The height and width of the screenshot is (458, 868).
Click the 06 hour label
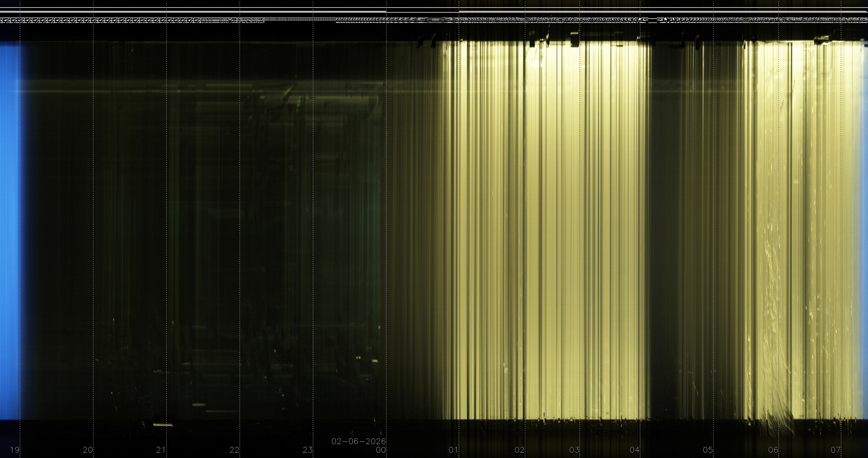pos(773,449)
